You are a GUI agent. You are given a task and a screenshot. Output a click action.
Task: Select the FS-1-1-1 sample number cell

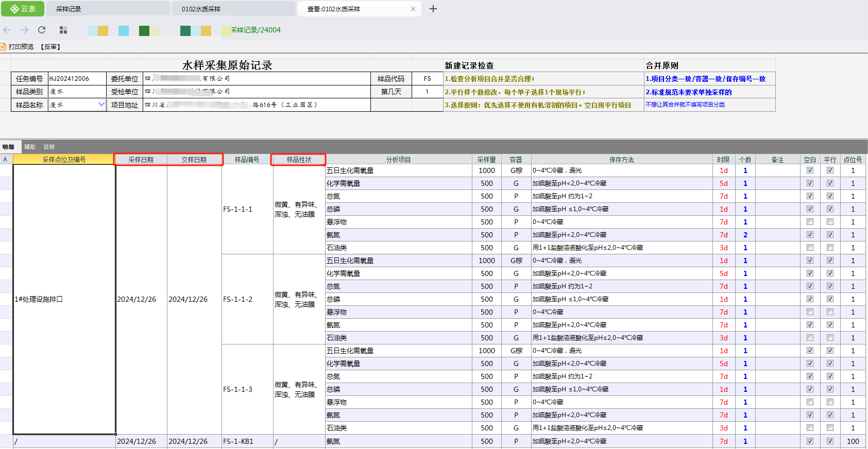click(x=247, y=209)
